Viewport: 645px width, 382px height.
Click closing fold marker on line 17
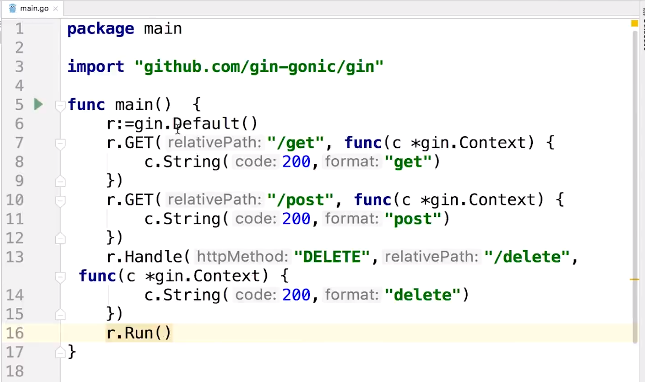pos(60,352)
